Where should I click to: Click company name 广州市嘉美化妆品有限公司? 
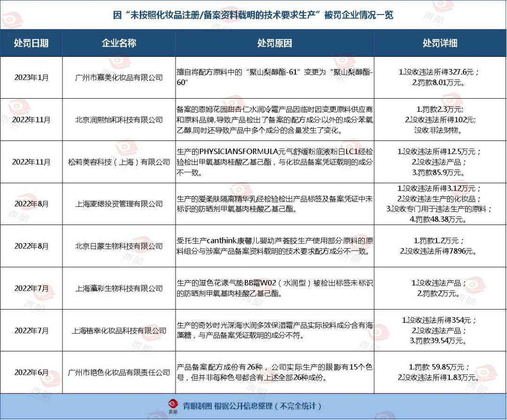click(x=119, y=78)
